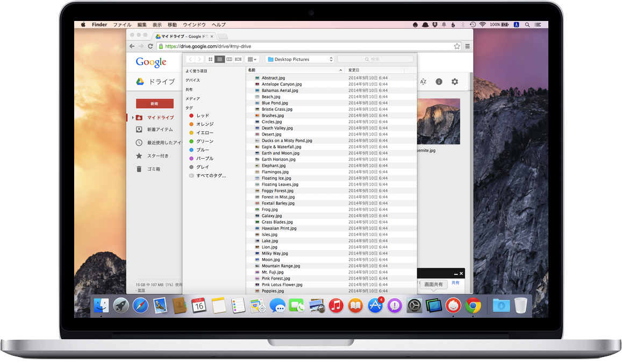Switch file dialog to icon view
622x364 pixels.
pos(210,59)
